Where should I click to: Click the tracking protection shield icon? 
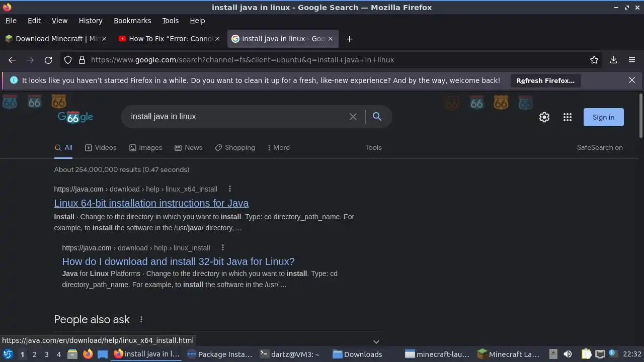68,60
